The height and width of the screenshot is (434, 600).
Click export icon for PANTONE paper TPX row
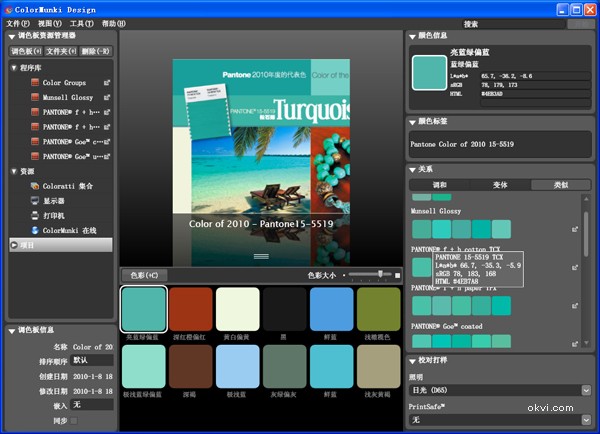[575, 306]
